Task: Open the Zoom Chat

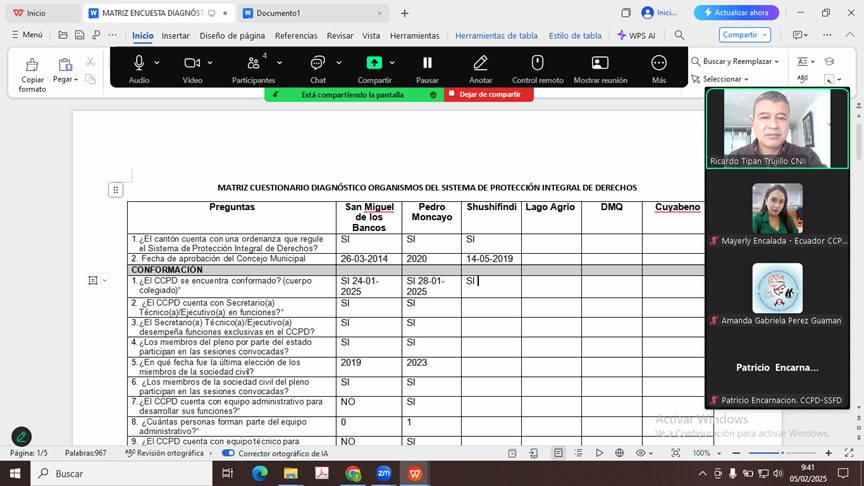Action: pyautogui.click(x=317, y=69)
